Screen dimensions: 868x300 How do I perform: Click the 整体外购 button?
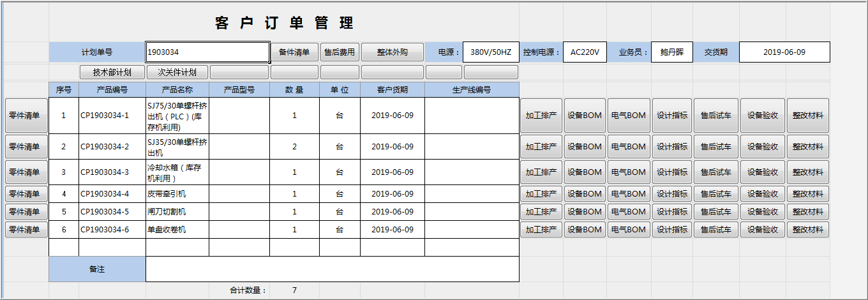392,52
